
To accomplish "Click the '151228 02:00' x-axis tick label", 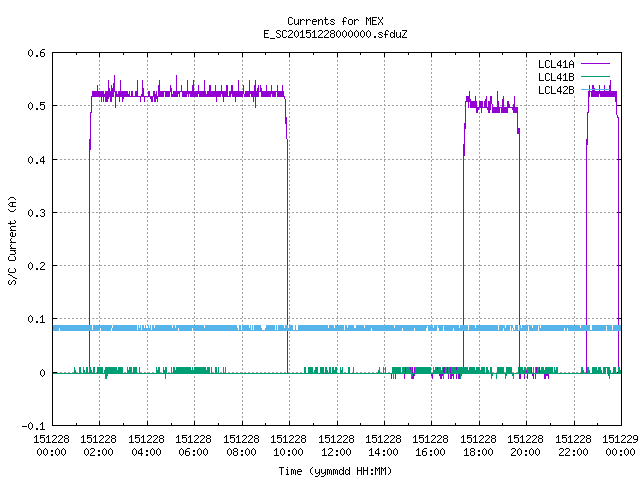I will pyautogui.click(x=98, y=445).
